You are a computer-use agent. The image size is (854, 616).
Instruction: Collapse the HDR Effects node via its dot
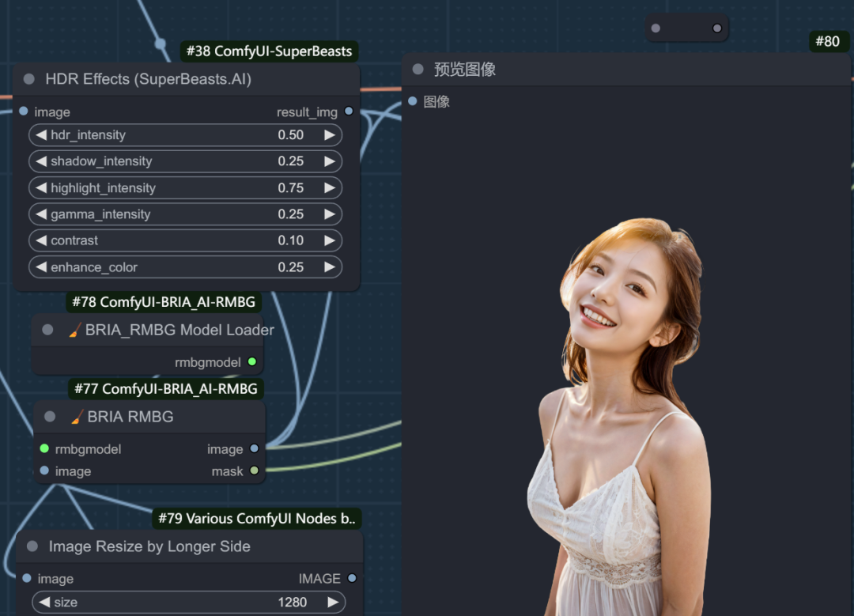[29, 79]
